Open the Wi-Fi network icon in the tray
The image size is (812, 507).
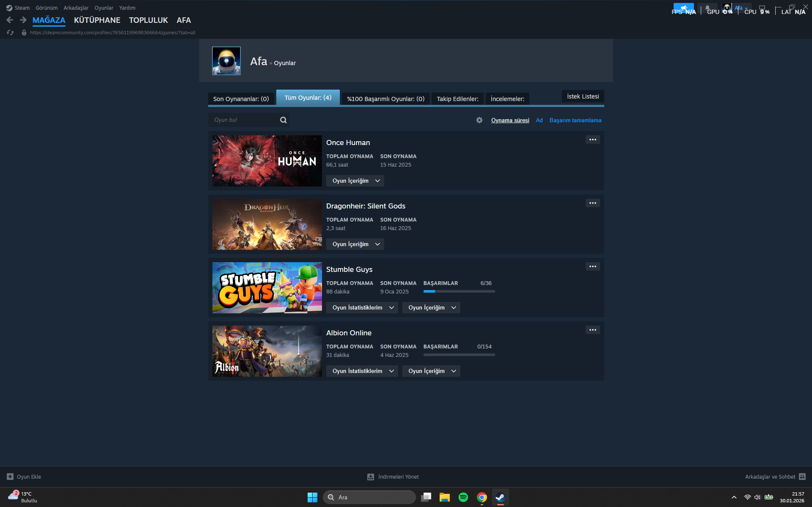click(748, 497)
